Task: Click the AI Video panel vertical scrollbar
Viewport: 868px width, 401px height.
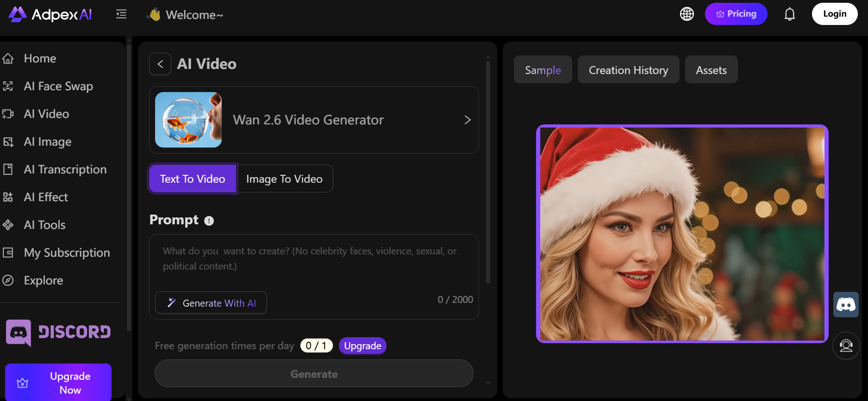Action: point(488,171)
